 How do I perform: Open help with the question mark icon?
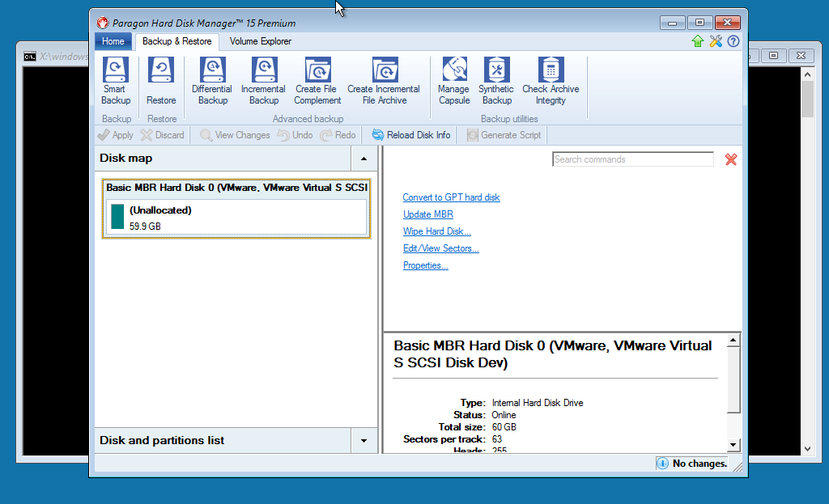click(x=733, y=41)
